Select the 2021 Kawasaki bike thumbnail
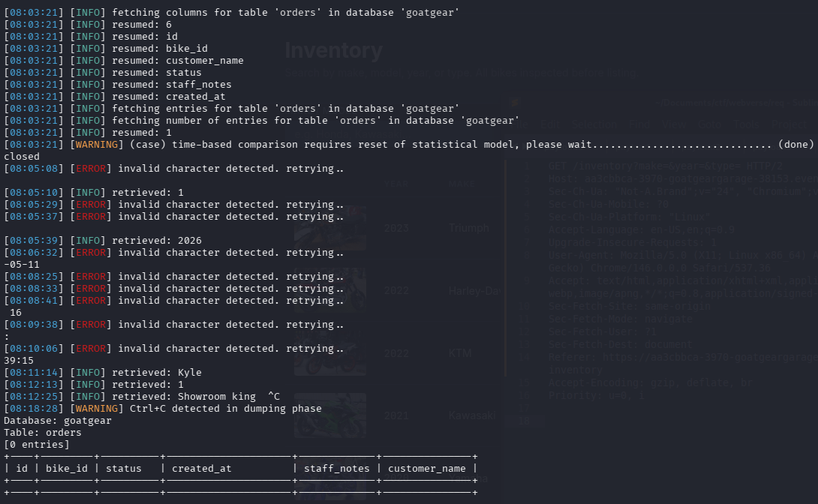Viewport: 818px width, 504px height. coord(330,415)
